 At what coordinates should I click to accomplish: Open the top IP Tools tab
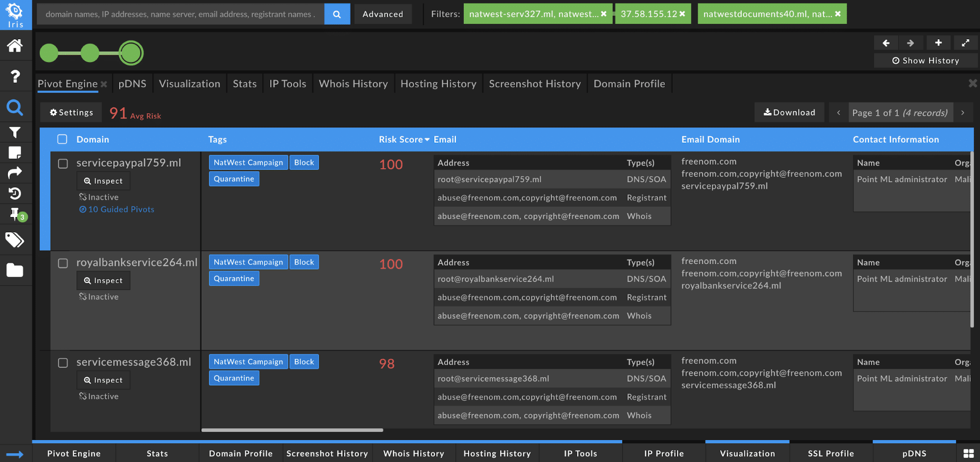[288, 84]
